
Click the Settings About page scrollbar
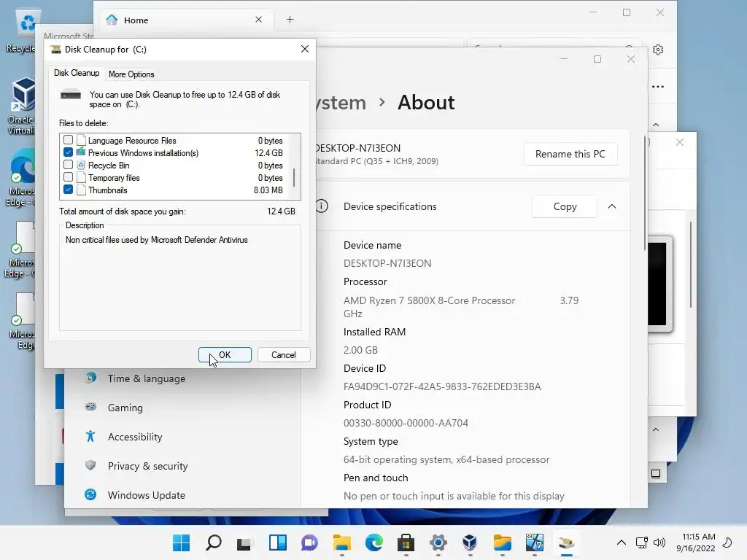coord(645,192)
